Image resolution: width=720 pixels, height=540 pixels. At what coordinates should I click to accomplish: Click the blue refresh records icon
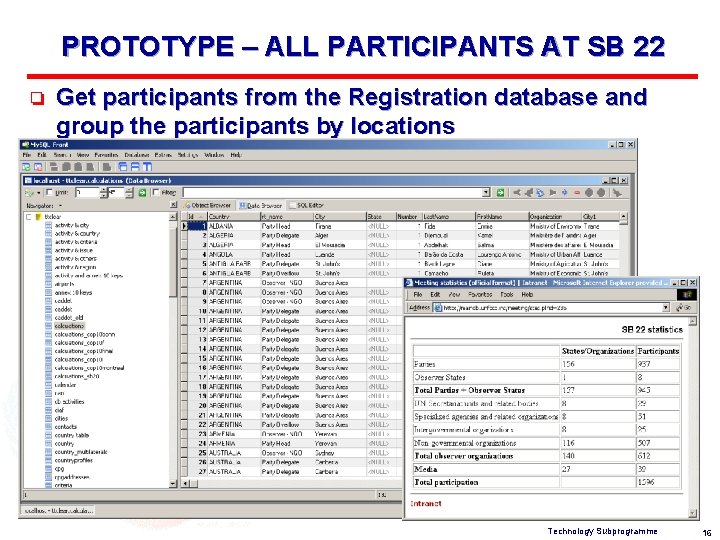540,193
